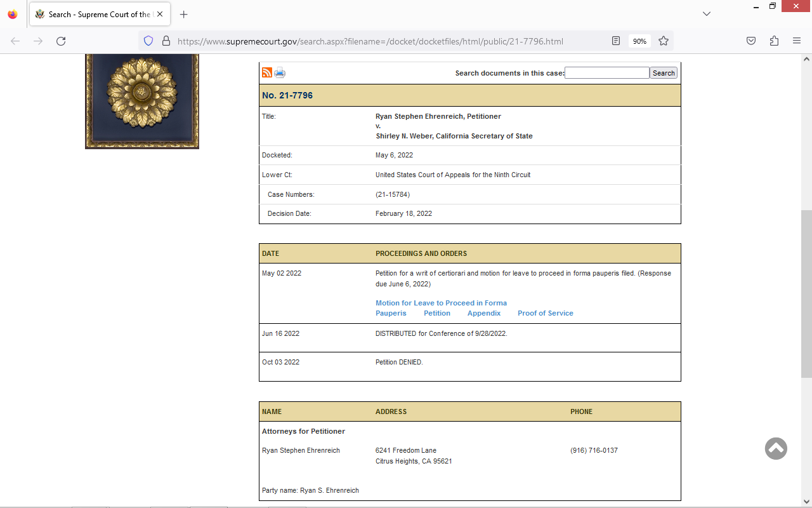Open the Appendix document link

click(x=484, y=313)
